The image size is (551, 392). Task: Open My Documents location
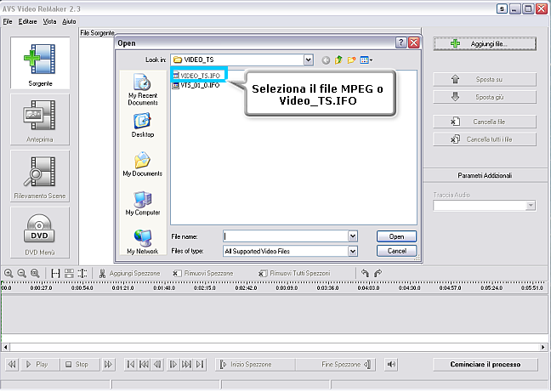(x=143, y=164)
